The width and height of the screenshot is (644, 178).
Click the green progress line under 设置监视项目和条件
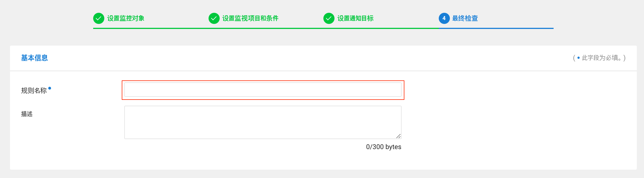[x=266, y=28]
